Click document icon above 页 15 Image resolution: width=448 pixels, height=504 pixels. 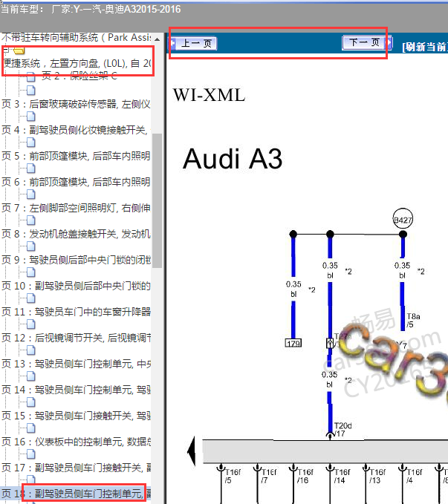coord(31,402)
